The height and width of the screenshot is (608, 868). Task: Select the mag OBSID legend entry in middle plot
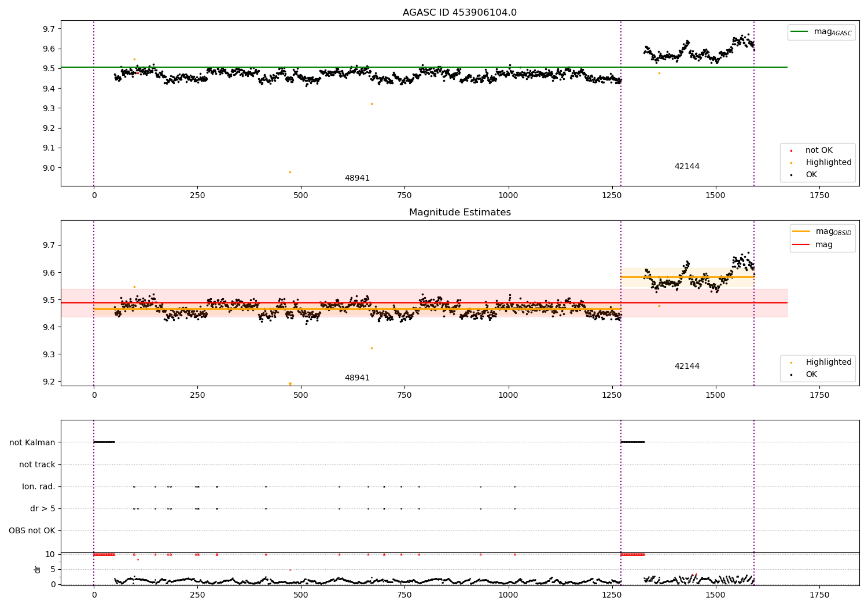click(x=822, y=232)
